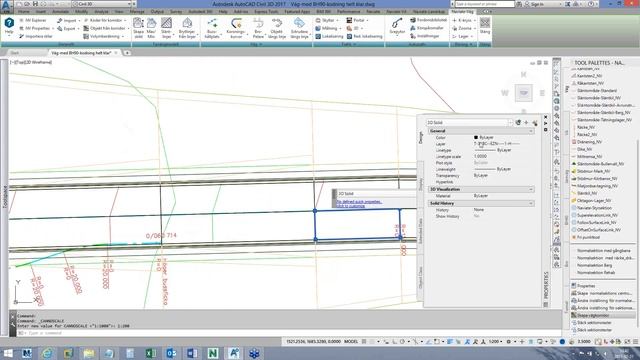The image size is (640, 360).
Task: Open the Survey ribbon tab
Action: pyautogui.click(x=176, y=12)
